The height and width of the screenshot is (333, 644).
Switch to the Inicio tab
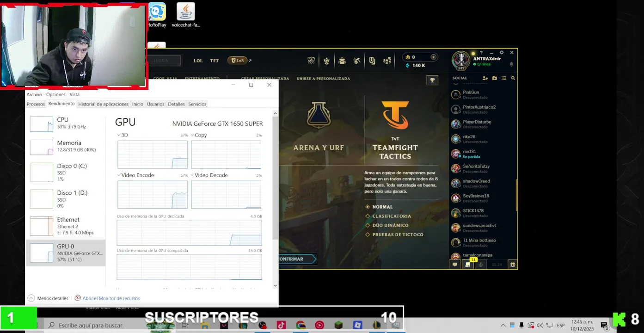coord(138,104)
